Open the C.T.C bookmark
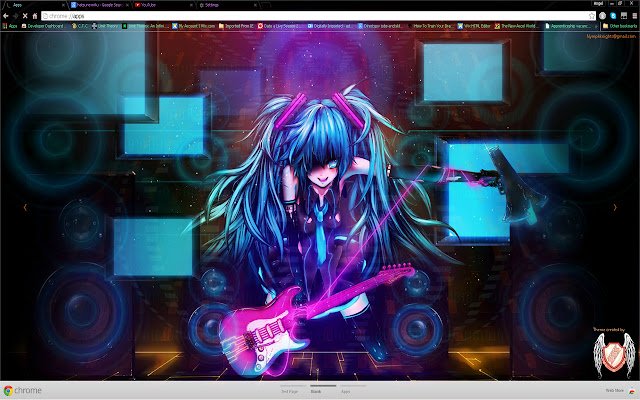 (x=80, y=26)
